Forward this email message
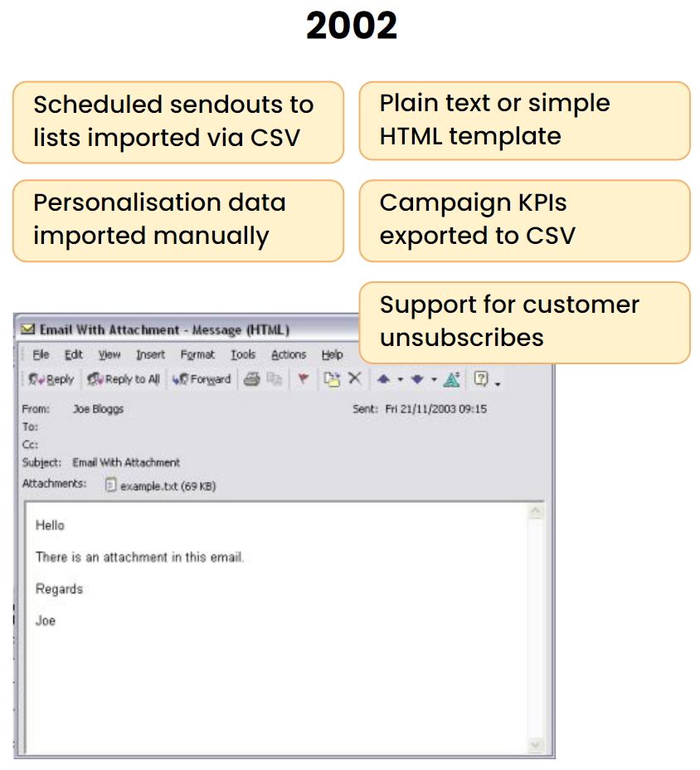Viewport: 700px width, 770px height. [x=202, y=379]
